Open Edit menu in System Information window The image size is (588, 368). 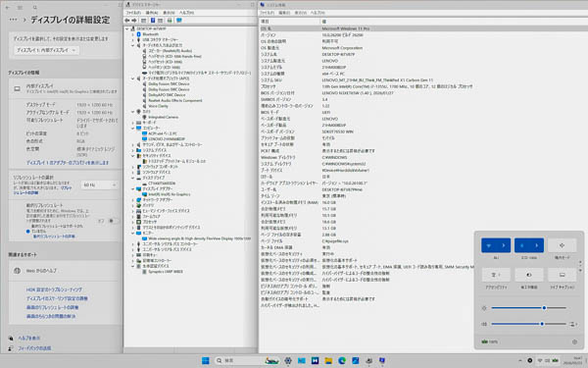click(x=284, y=13)
